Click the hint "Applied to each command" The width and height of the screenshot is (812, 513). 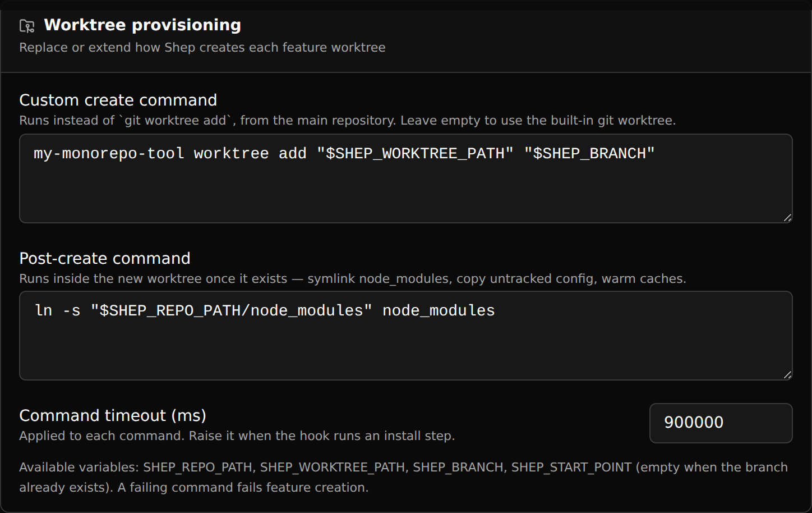[x=237, y=436]
